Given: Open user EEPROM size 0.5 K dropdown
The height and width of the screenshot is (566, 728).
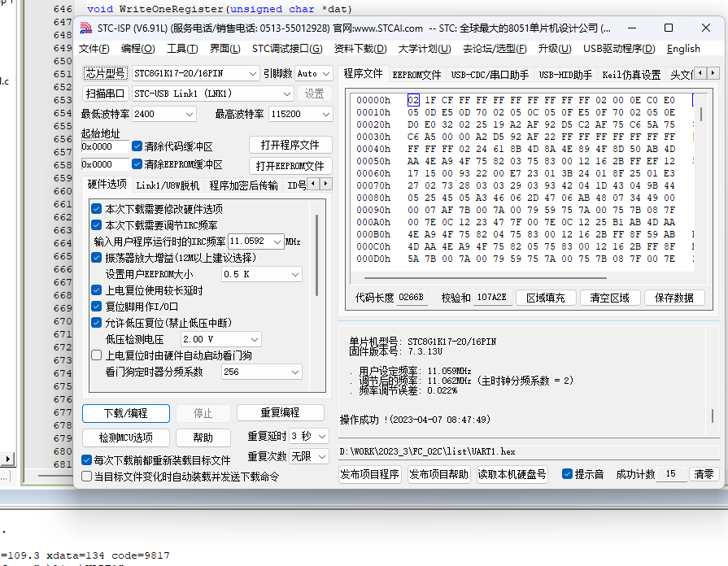Looking at the screenshot, I should 262,274.
